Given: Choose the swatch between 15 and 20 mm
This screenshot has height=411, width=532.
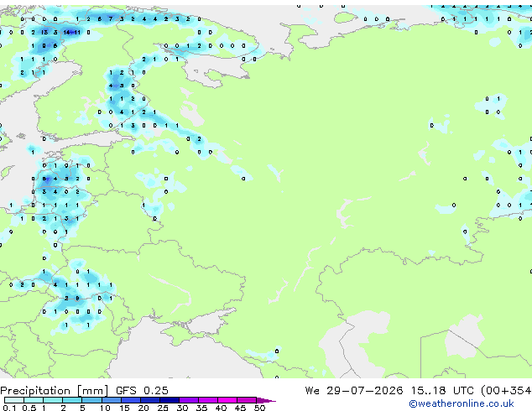Looking at the screenshot, I should point(131,400).
